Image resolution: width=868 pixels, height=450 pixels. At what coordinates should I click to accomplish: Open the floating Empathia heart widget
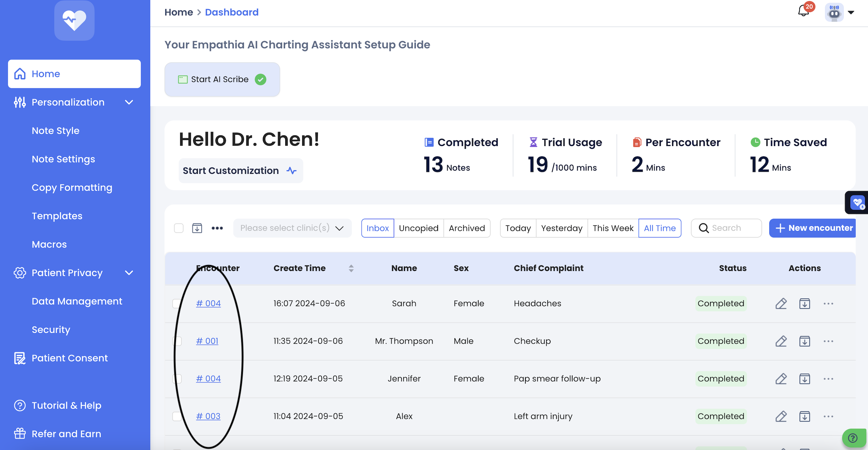coord(857,202)
